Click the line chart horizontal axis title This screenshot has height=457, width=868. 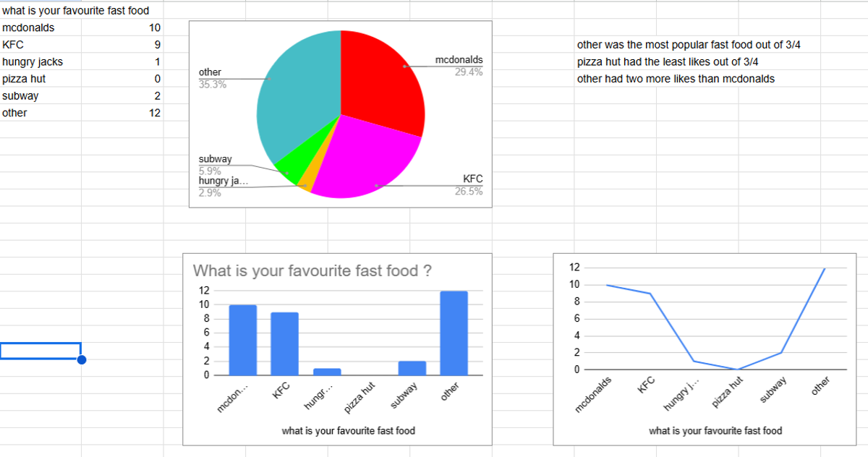click(x=715, y=430)
